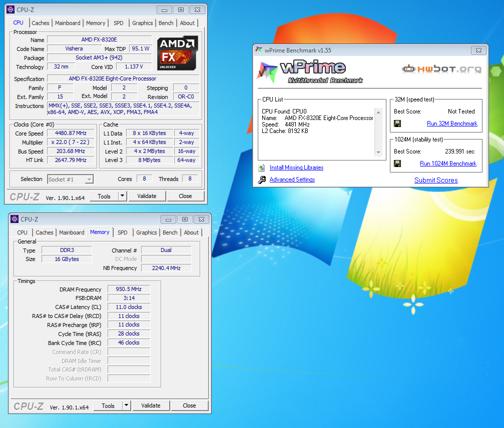Click the Bus Speed value 203.68 MHz

pos(71,151)
